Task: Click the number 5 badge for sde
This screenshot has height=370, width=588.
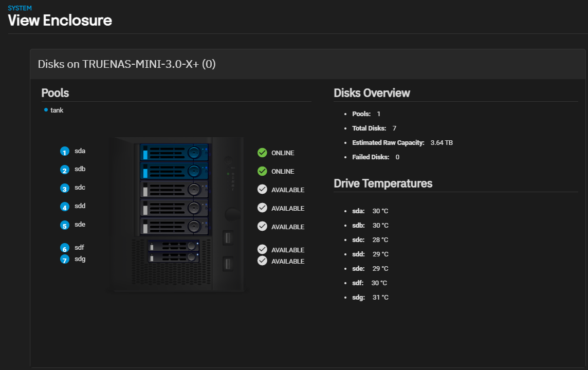Action: (64, 225)
